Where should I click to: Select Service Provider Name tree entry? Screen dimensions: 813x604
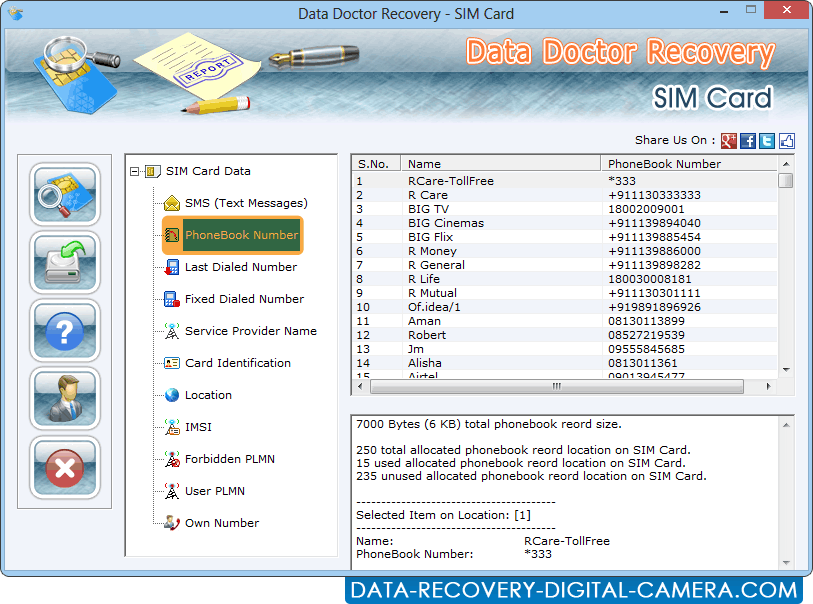coord(250,331)
